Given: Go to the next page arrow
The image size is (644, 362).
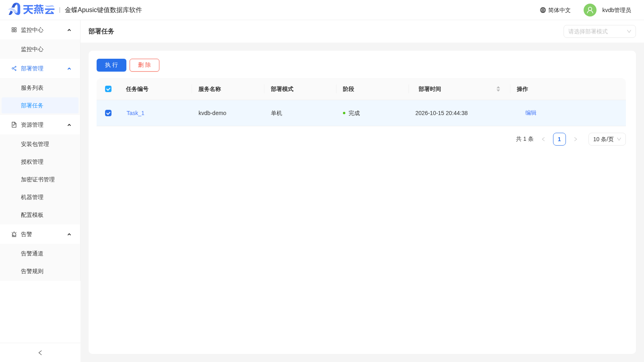Looking at the screenshot, I should tap(576, 139).
